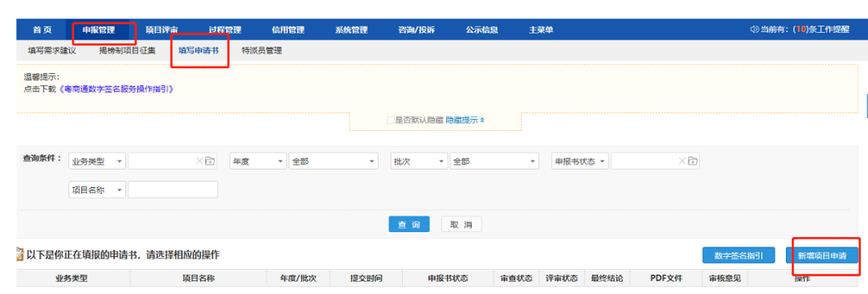Image resolution: width=868 pixels, height=294 pixels.
Task: Clear the 申报书状态 value with X icon
Action: coord(682,161)
